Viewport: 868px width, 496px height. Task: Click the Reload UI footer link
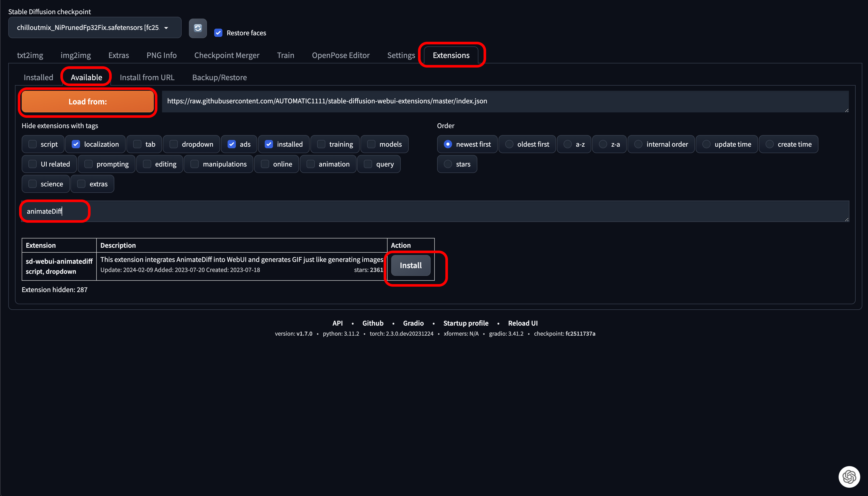[522, 323]
